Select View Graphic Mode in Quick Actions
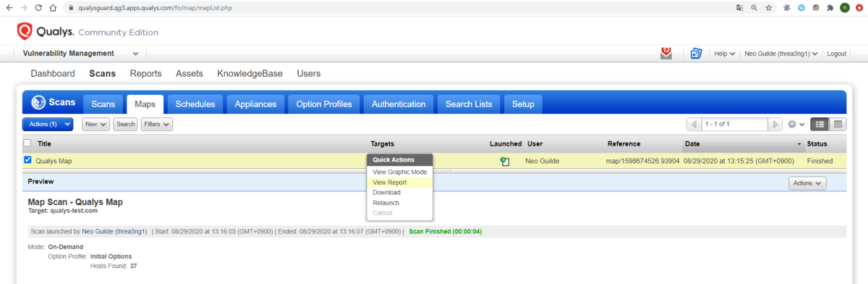This screenshot has height=284, width=868. click(399, 172)
